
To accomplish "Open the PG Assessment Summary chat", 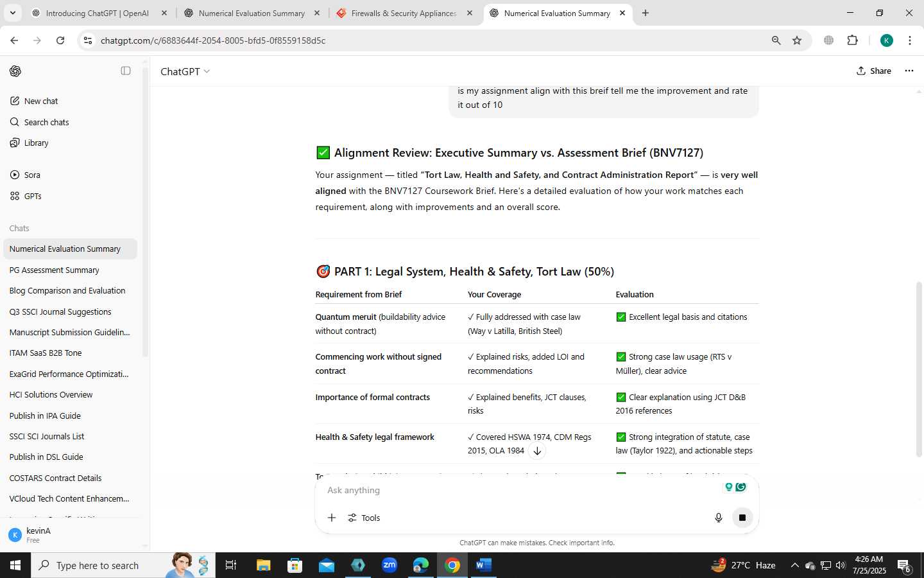I will tap(69, 270).
